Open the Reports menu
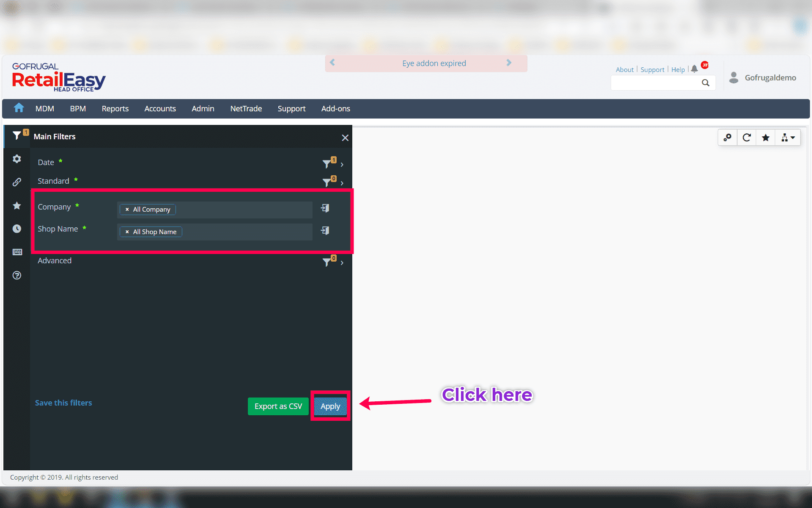This screenshot has height=508, width=812. pyautogui.click(x=115, y=109)
